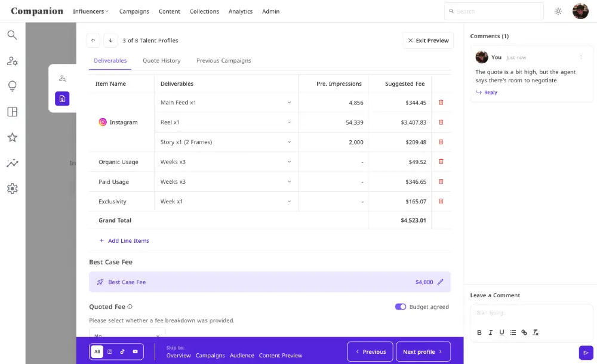Expand Paid Usage Weeks x3 dropdown
The image size is (597, 364).
coord(290,181)
